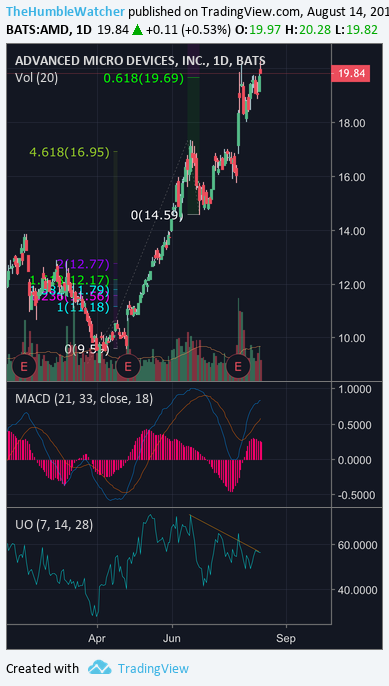The width and height of the screenshot is (389, 686).
Task: Click the 12.00 price axis label
Action: click(x=351, y=285)
